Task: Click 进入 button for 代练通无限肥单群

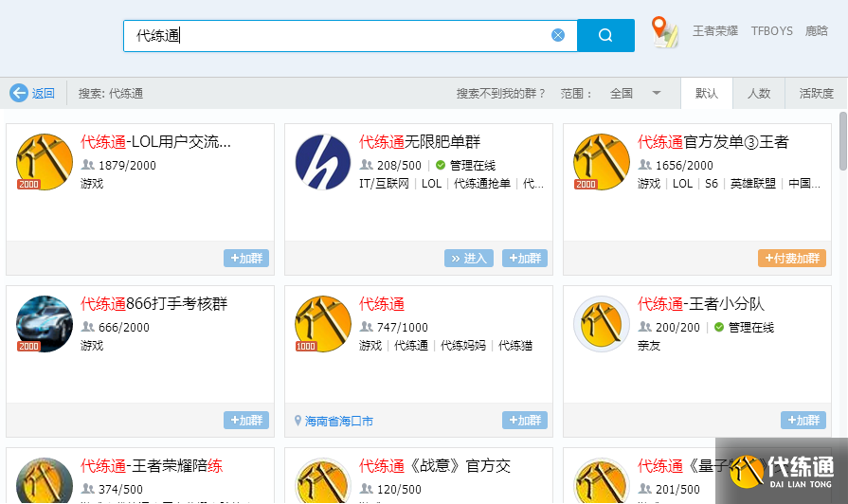Action: tap(469, 259)
